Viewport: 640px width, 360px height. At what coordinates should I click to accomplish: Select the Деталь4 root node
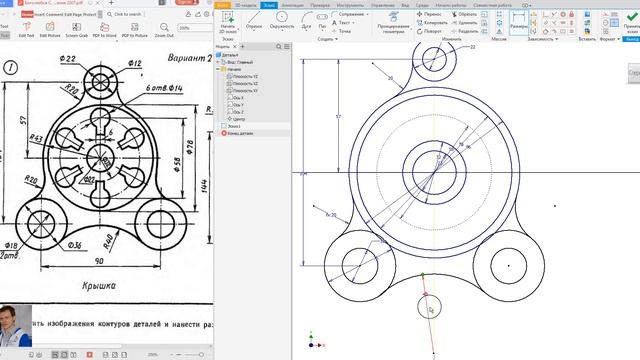click(227, 55)
